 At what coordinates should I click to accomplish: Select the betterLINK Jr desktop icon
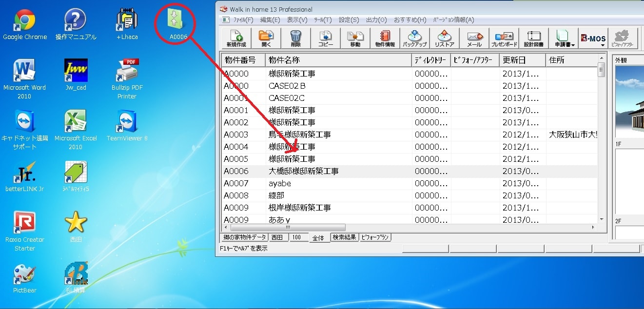[24, 176]
